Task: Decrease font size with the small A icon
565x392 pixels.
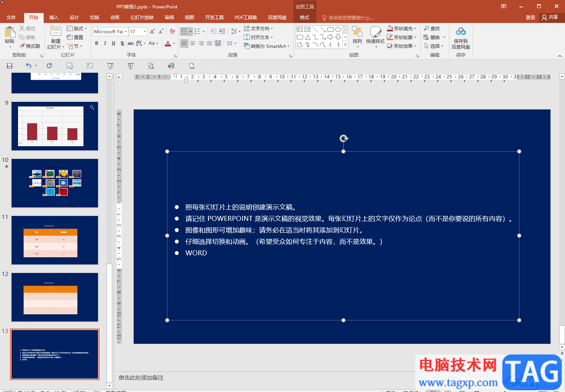Action: (161, 31)
